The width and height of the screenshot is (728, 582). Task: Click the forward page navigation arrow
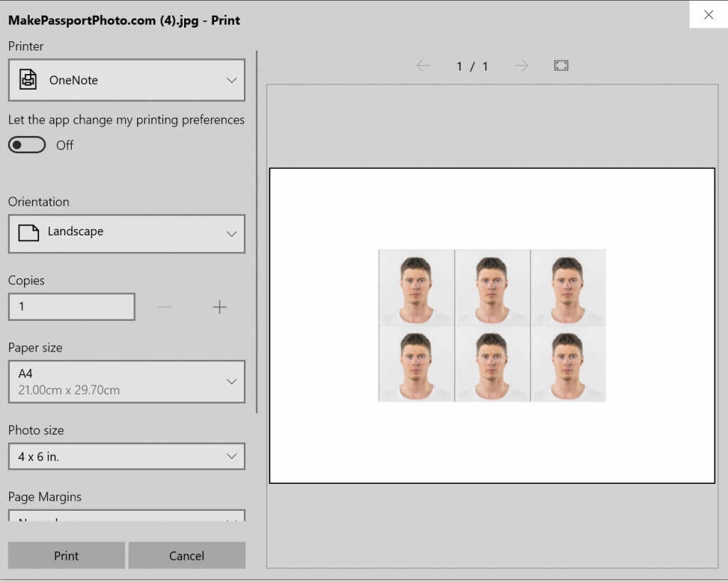[x=523, y=65]
